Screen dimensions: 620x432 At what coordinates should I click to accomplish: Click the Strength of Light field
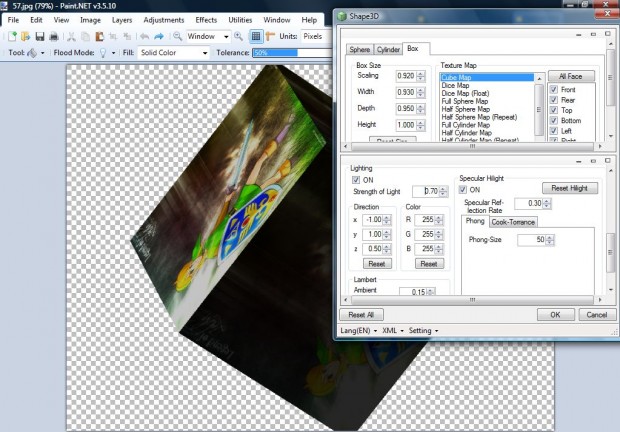tap(426, 191)
